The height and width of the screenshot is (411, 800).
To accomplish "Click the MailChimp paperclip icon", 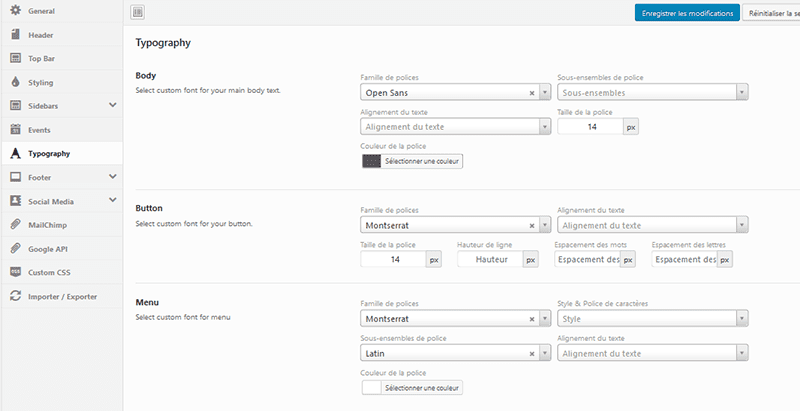I will pos(15,224).
